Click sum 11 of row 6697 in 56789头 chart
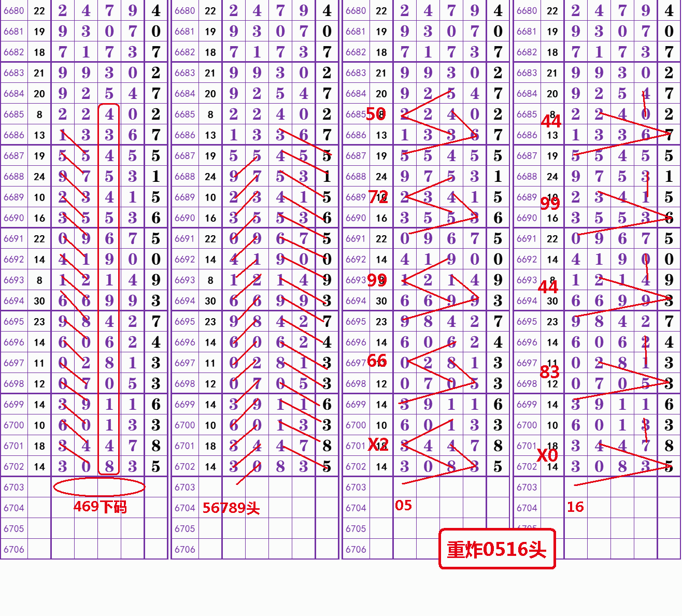 click(210, 363)
